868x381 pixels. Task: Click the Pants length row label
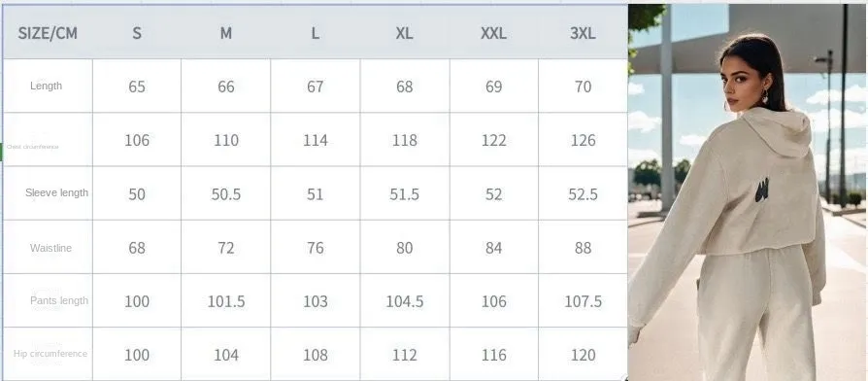click(59, 300)
